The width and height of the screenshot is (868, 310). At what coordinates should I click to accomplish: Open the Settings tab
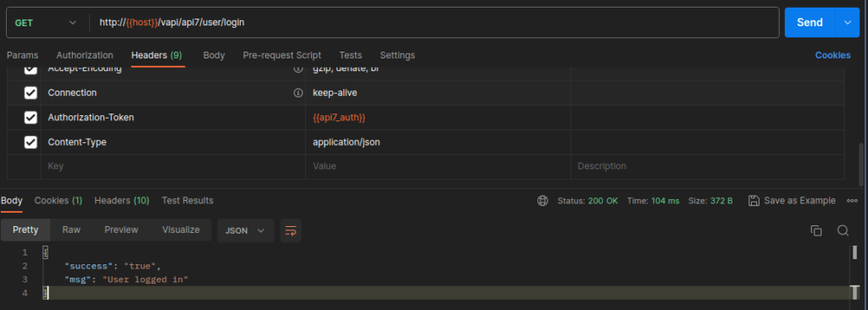point(398,55)
